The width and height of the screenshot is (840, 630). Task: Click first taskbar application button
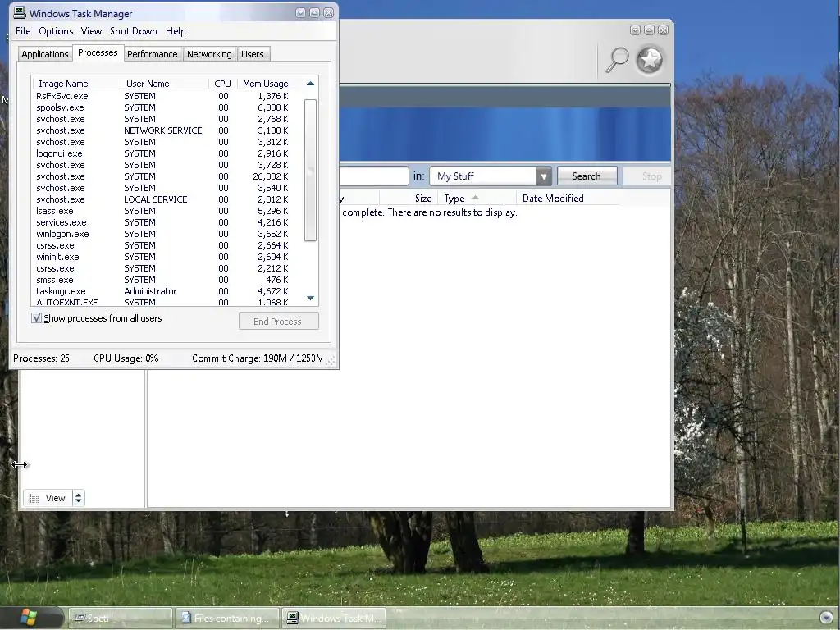coord(121,618)
